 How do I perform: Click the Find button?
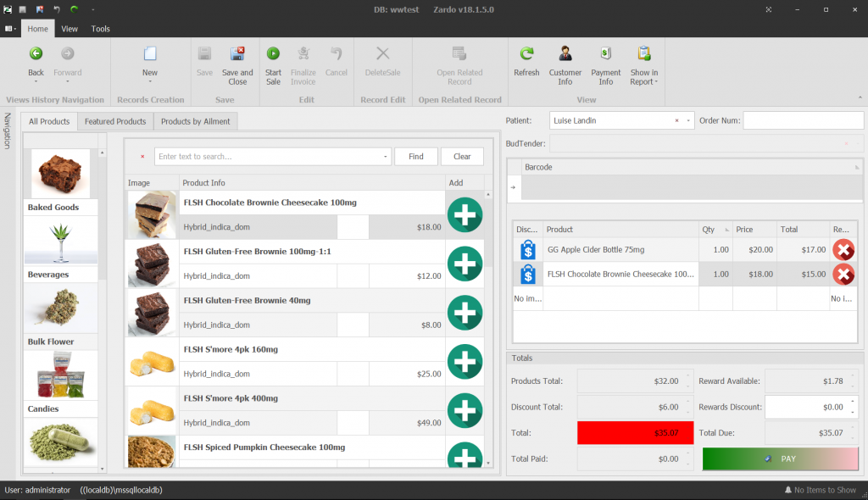pos(416,157)
